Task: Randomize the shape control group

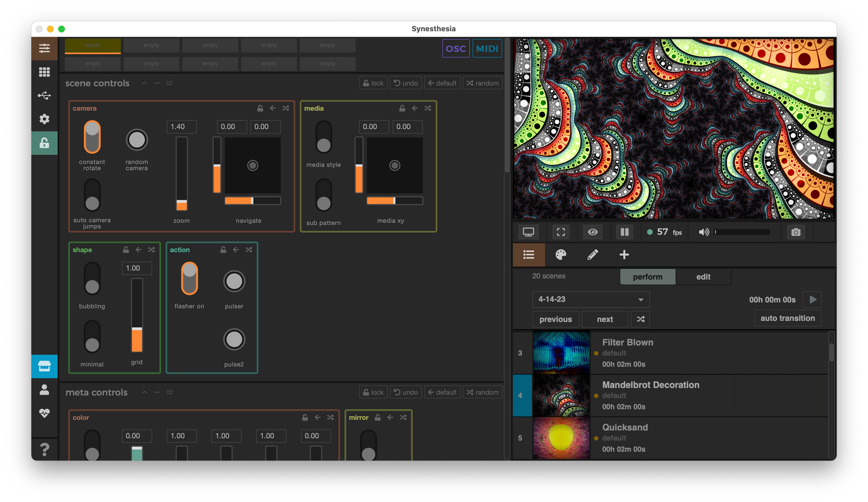Action: [x=151, y=250]
